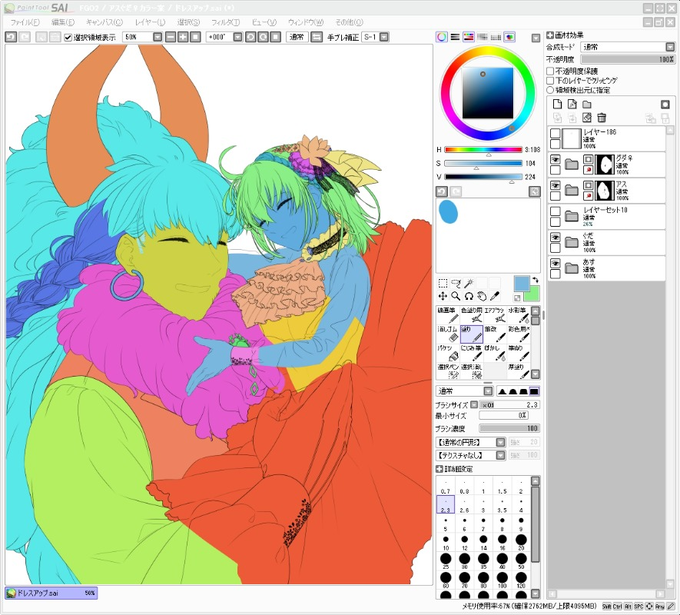Viewport: 680px width, 615px height.
Task: Select the zoom magnifier tool
Action: pyautogui.click(x=455, y=296)
